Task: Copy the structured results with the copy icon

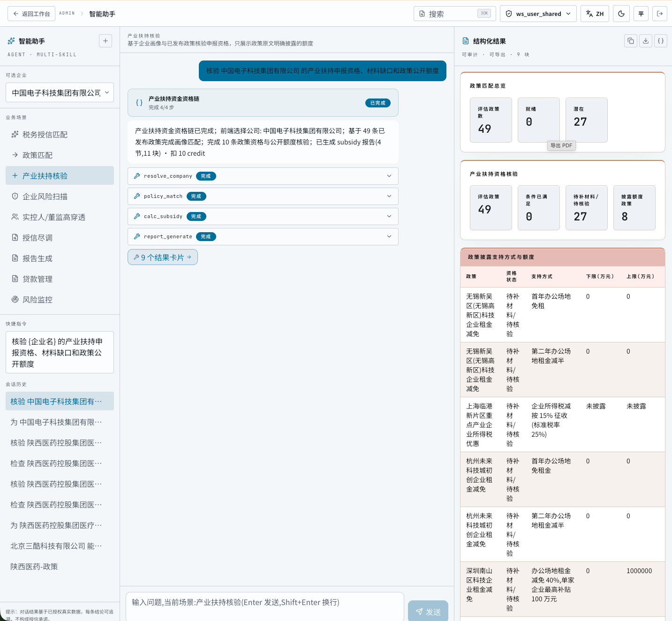Action: [631, 41]
